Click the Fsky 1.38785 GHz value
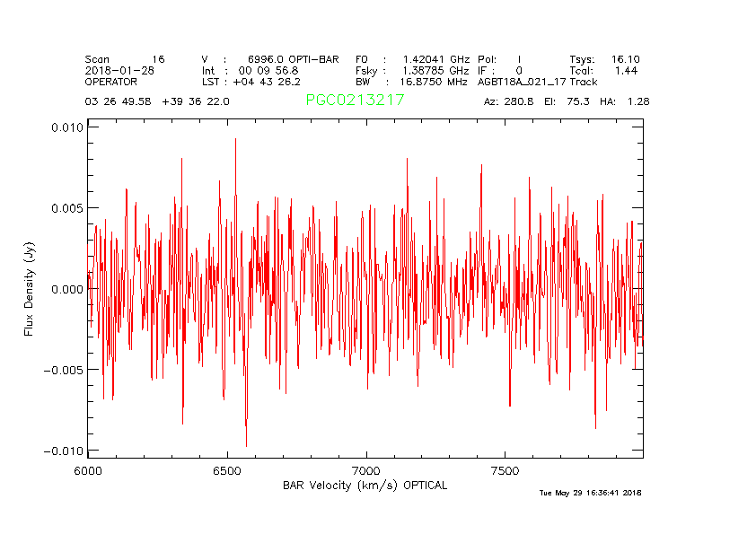Screen dimensions: 756x534 coord(412,70)
